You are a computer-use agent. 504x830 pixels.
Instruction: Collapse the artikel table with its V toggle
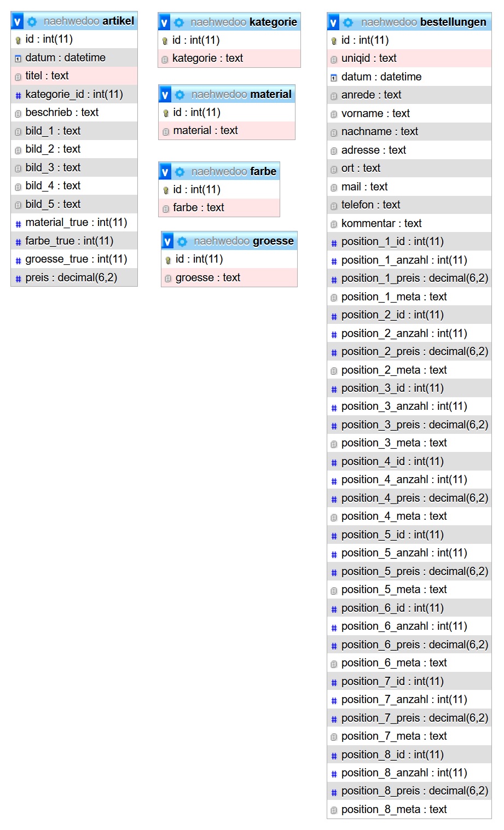pos(18,22)
